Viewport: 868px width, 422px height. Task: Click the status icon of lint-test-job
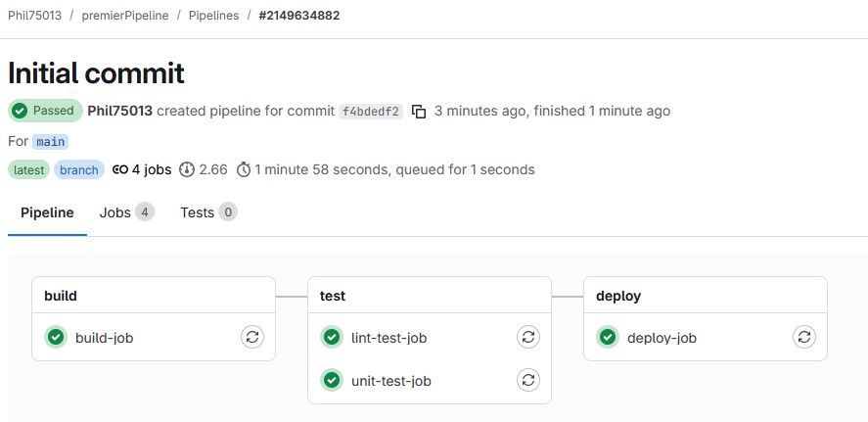tap(332, 338)
